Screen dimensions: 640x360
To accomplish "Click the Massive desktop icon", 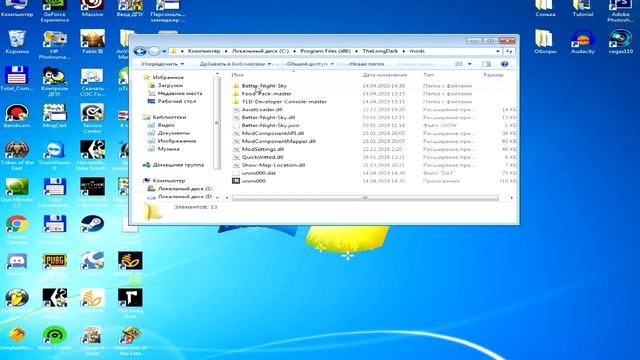I will click(x=92, y=9).
